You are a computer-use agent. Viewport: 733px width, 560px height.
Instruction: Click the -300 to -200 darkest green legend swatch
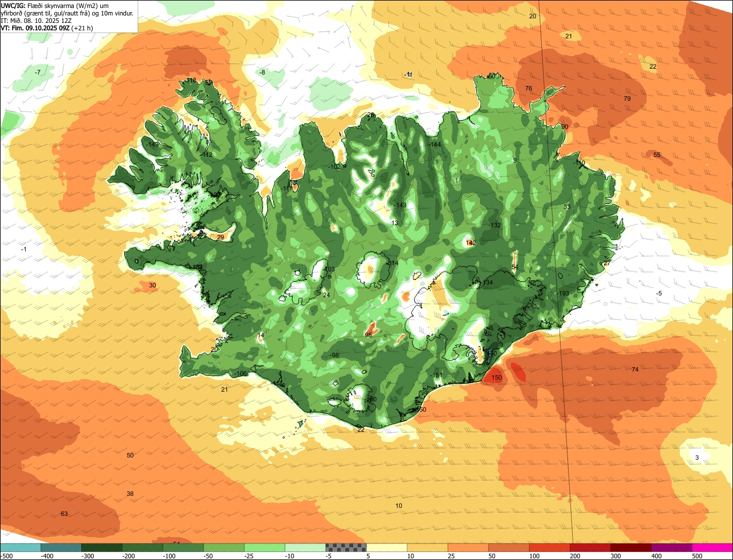(102, 547)
